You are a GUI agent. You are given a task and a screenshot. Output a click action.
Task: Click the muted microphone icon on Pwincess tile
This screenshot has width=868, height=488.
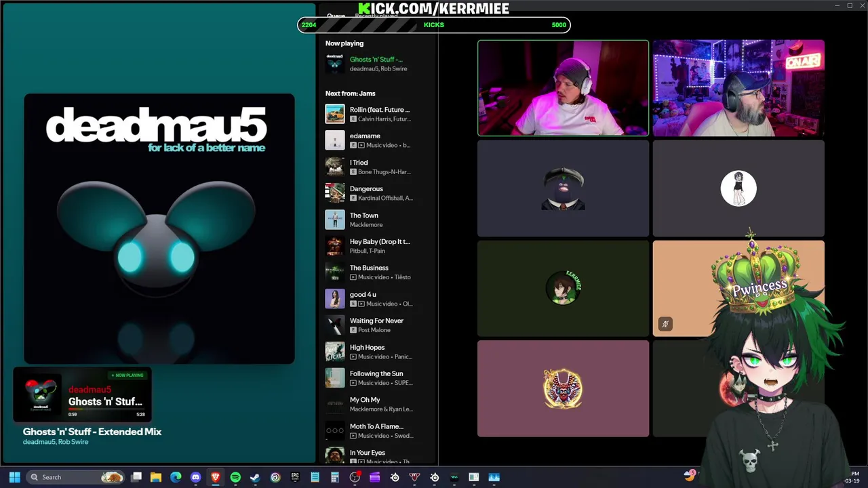(665, 324)
